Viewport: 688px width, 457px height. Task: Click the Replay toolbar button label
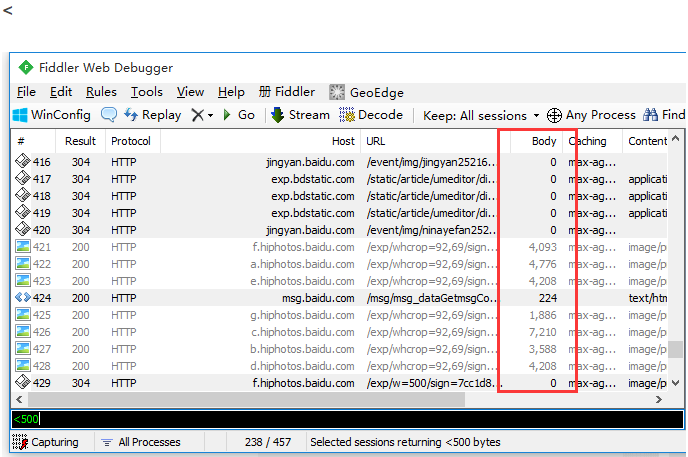point(161,115)
